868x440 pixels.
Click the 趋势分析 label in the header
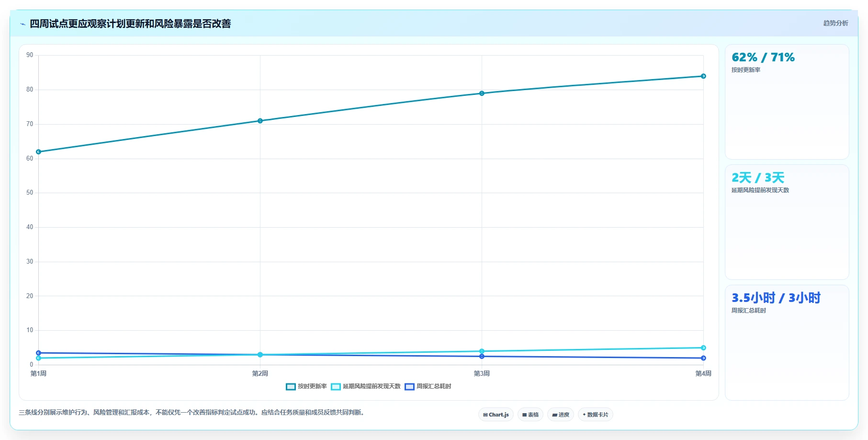click(x=835, y=23)
